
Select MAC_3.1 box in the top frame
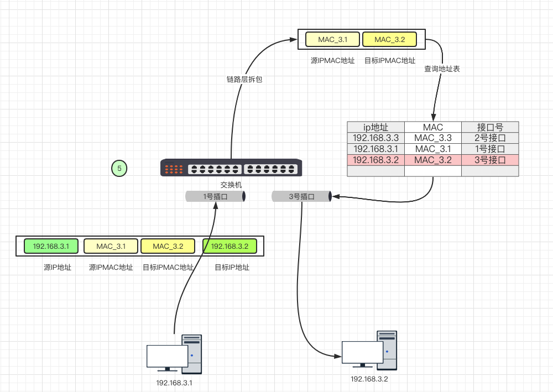point(332,39)
